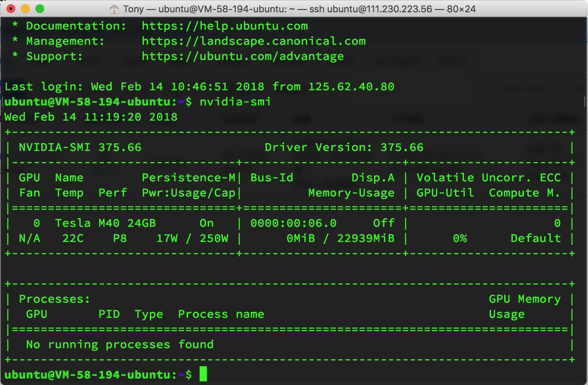Click the home folder icon in title bar
The height and width of the screenshot is (385, 588).
[114, 9]
